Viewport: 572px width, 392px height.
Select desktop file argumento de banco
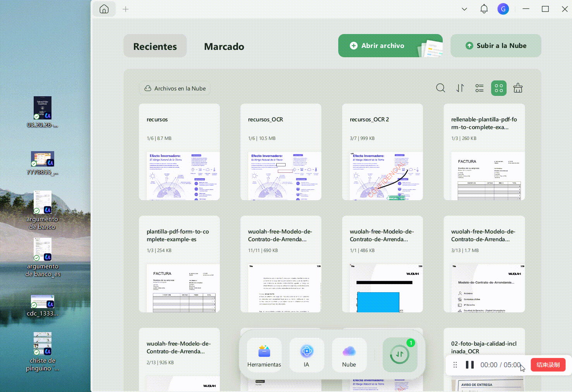tap(43, 210)
